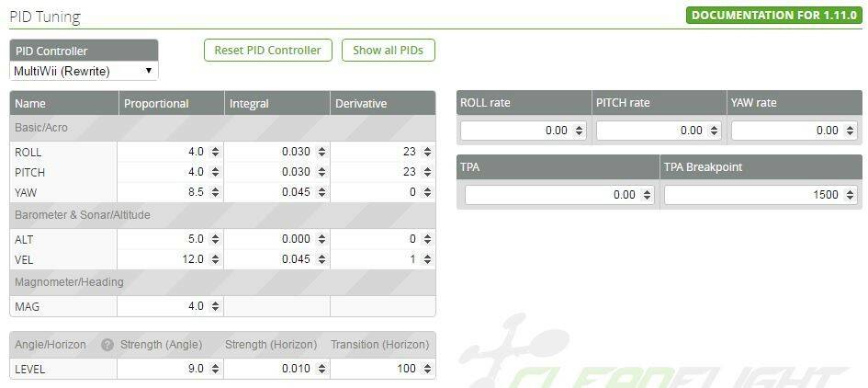Select the ROLL rate input field
The height and width of the screenshot is (388, 868).
coord(524,131)
